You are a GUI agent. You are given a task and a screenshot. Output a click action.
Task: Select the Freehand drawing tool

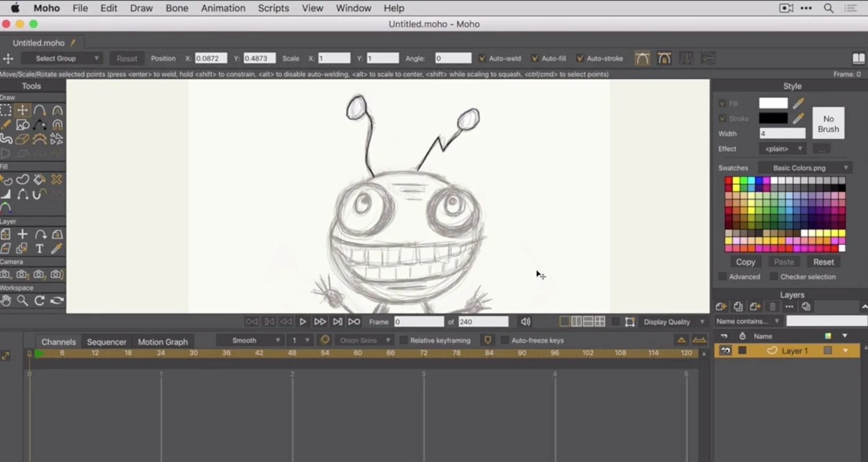(x=6, y=124)
